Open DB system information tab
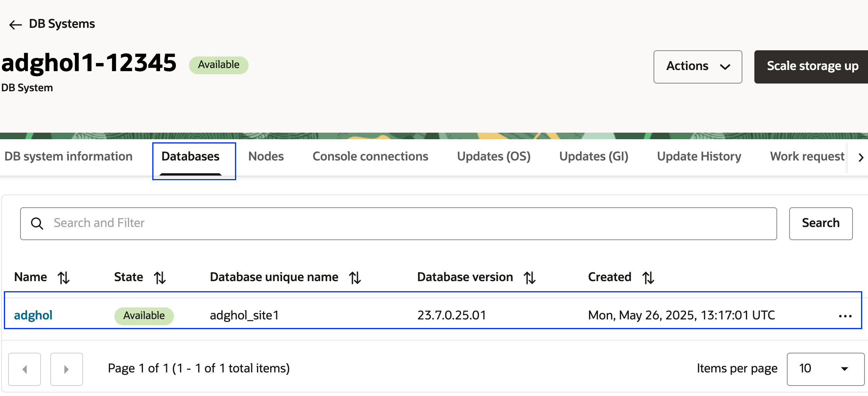 [68, 156]
